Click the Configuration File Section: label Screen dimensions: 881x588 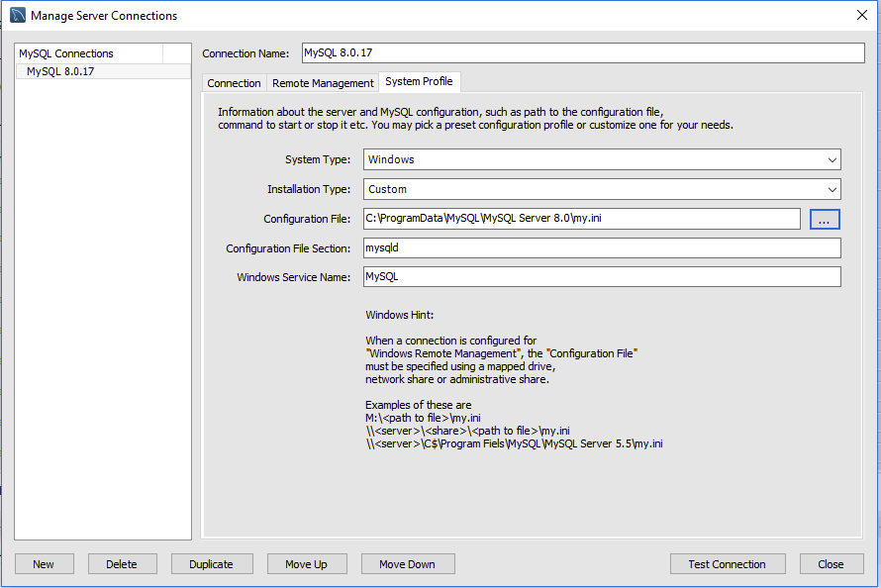coord(288,248)
